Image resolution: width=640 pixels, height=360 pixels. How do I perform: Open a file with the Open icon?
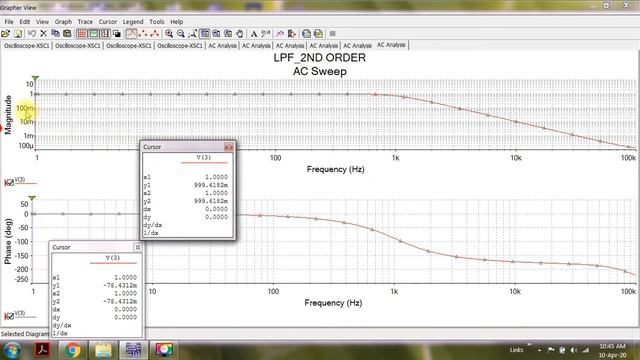[x=6, y=34]
